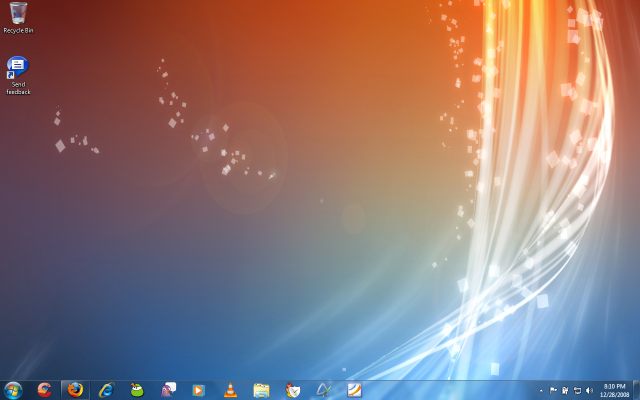Switch to the Firefox taskbar button
This screenshot has height=400, width=640.
point(75,390)
